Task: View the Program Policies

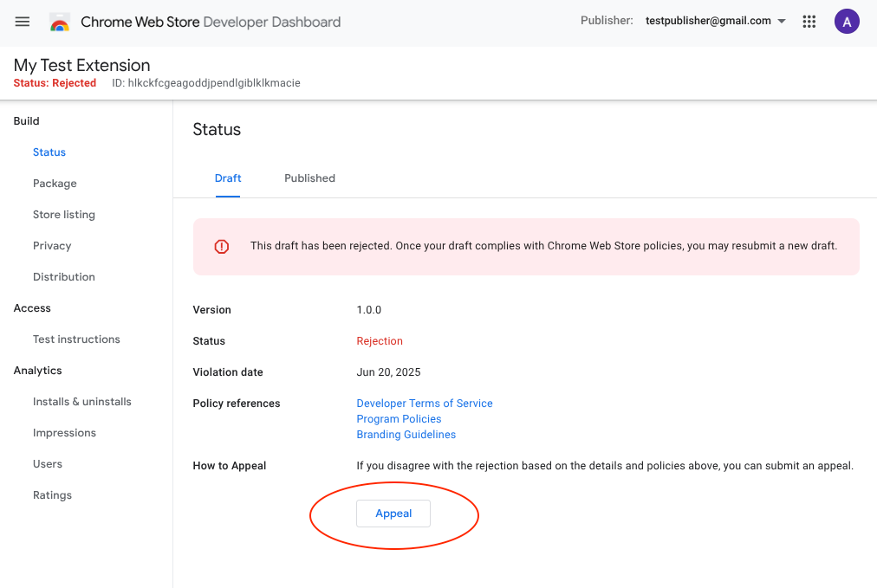Action: coord(399,418)
